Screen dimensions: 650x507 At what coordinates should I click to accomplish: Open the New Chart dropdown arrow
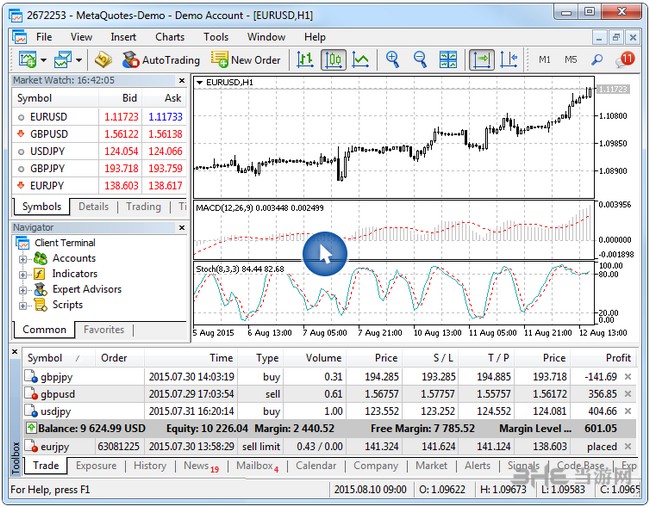coord(44,61)
